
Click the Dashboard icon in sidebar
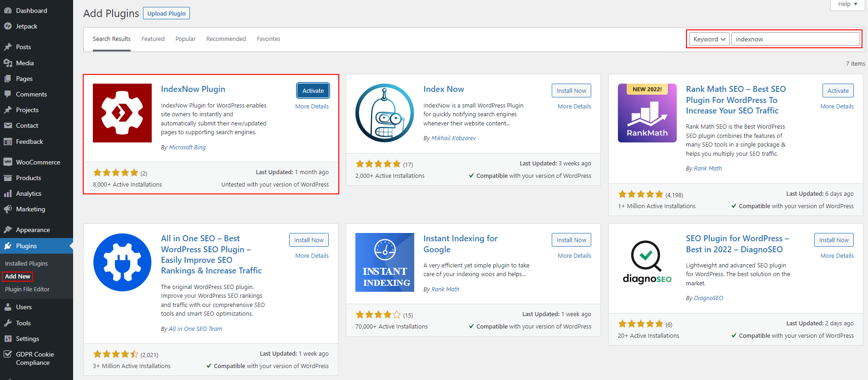tap(8, 11)
